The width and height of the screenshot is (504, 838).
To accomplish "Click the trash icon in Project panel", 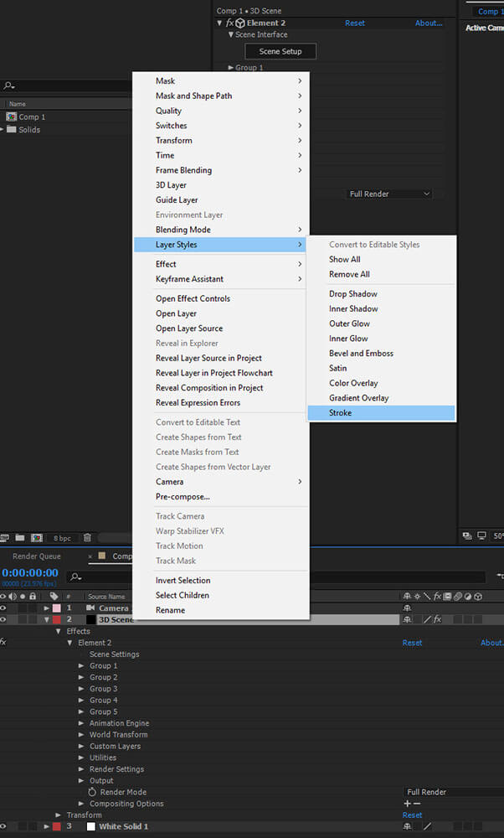I will 88,538.
